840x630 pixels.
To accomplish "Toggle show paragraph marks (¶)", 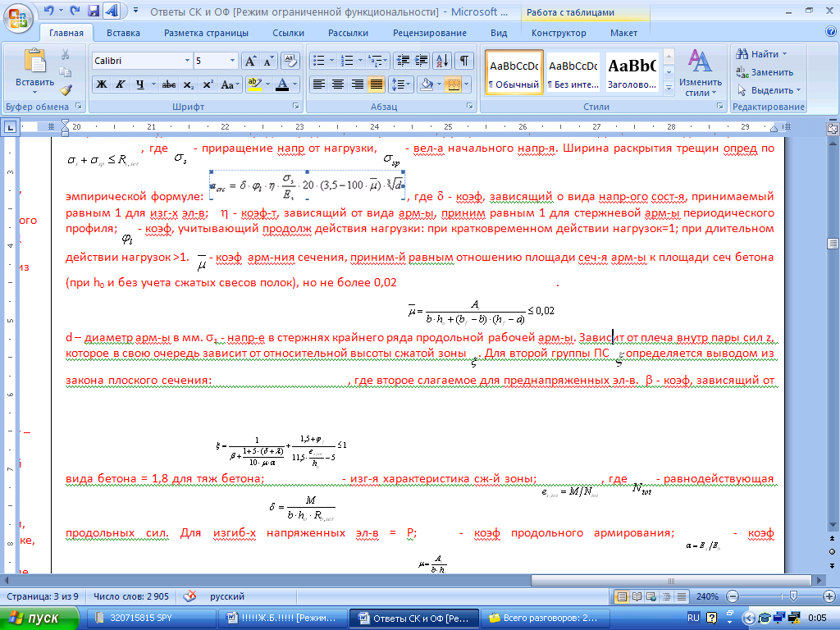I will 464,61.
